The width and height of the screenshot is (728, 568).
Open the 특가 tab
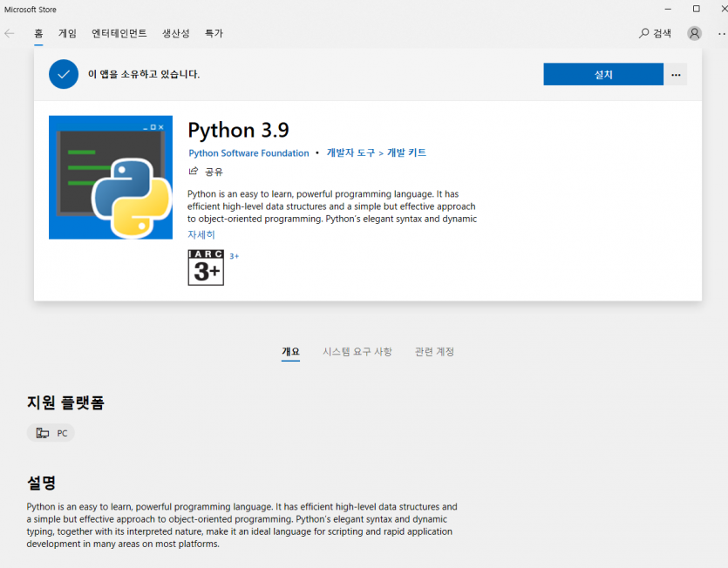[x=214, y=33]
